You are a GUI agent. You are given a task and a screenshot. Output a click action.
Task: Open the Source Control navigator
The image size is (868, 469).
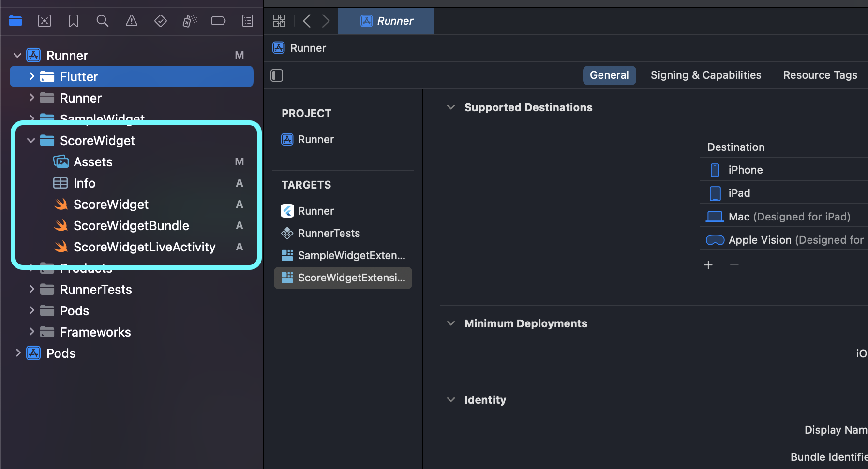[45, 21]
